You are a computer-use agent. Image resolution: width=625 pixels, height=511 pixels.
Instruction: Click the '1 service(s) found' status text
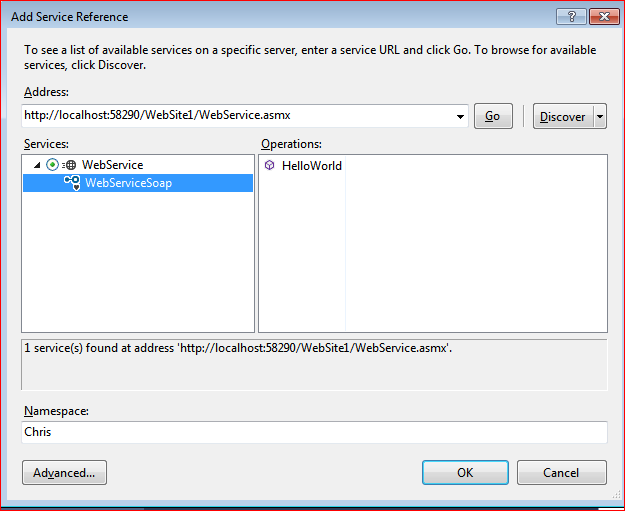[238, 348]
